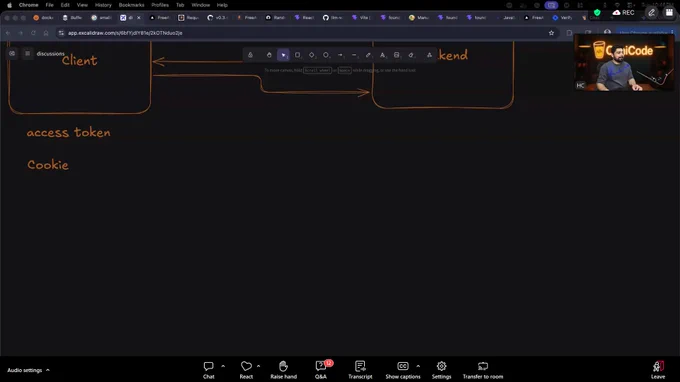680x382 pixels.
Task: Open the Chrome Bookmarks menu
Action: (131, 5)
